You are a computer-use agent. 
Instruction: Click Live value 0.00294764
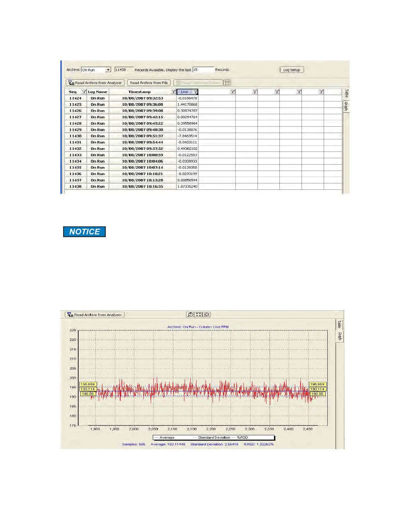pyautogui.click(x=187, y=117)
